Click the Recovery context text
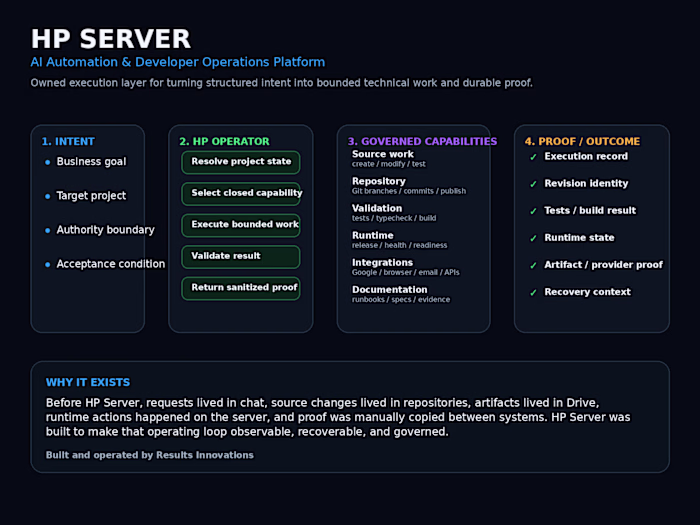Screen dimensions: 700x525 pyautogui.click(x=588, y=292)
